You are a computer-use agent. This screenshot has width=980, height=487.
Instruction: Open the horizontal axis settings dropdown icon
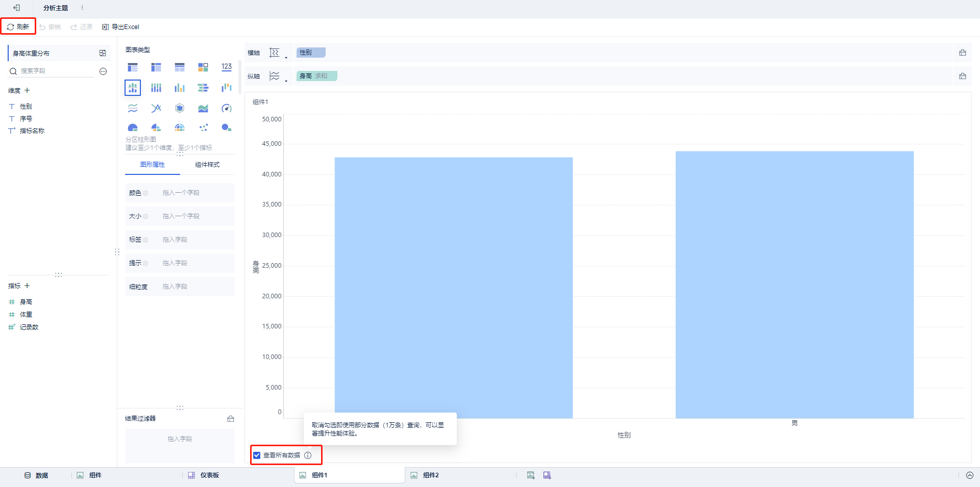pos(278,53)
